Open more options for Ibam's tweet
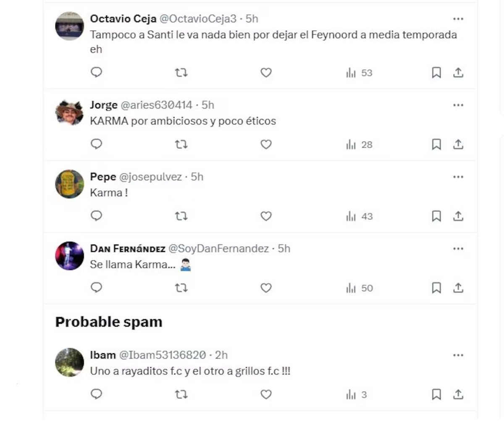This screenshot has width=504, height=432. coord(458,356)
